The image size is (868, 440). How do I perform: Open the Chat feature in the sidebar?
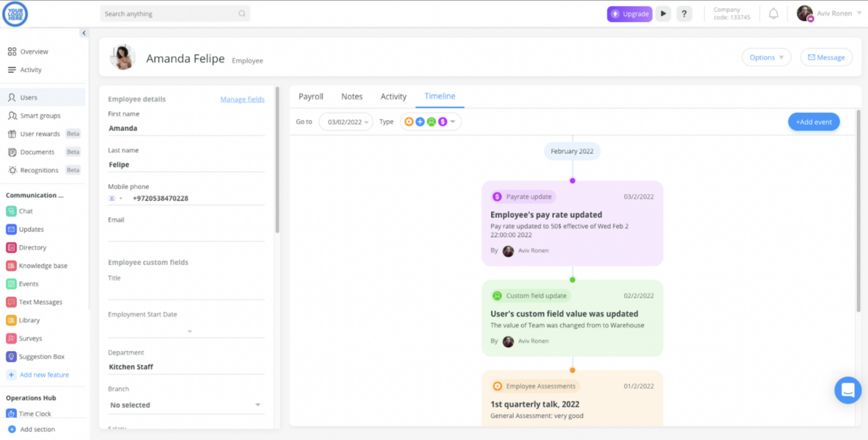24,211
